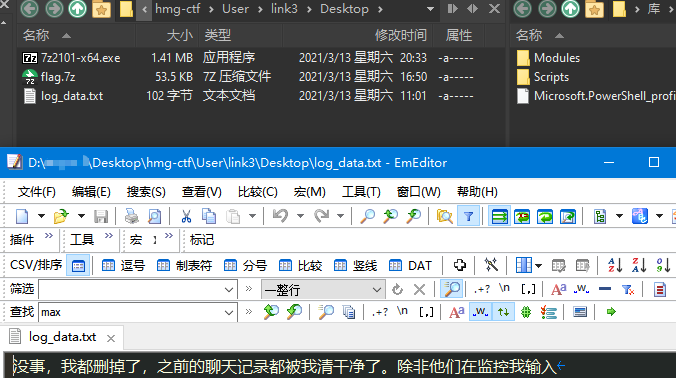Open the 查找 find field dropdown arrow
The image size is (676, 378).
(x=229, y=312)
